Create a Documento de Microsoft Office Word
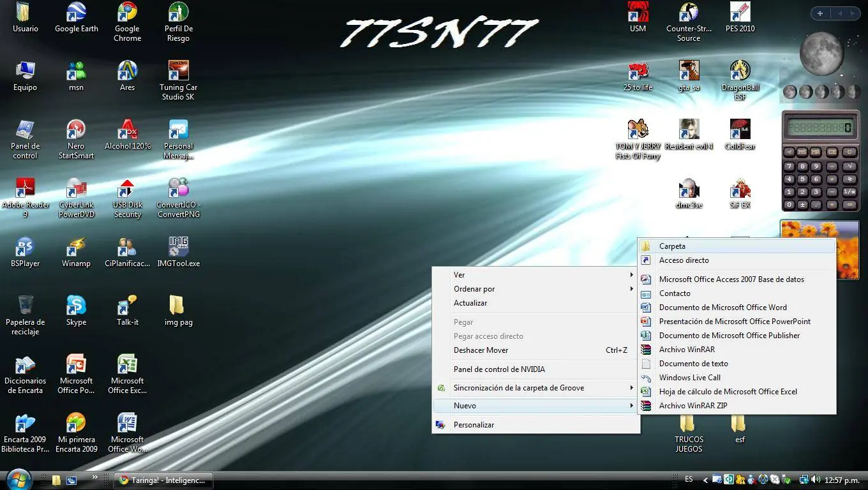868x490 pixels. click(737, 308)
